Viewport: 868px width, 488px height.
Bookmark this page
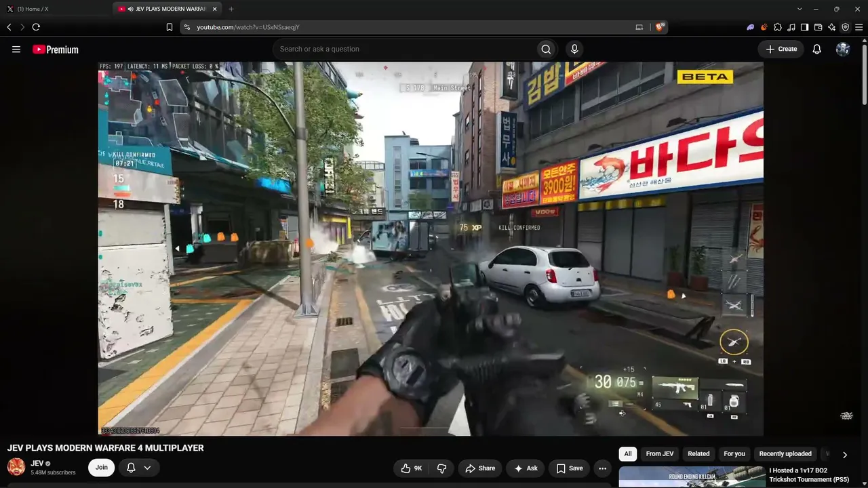[170, 27]
